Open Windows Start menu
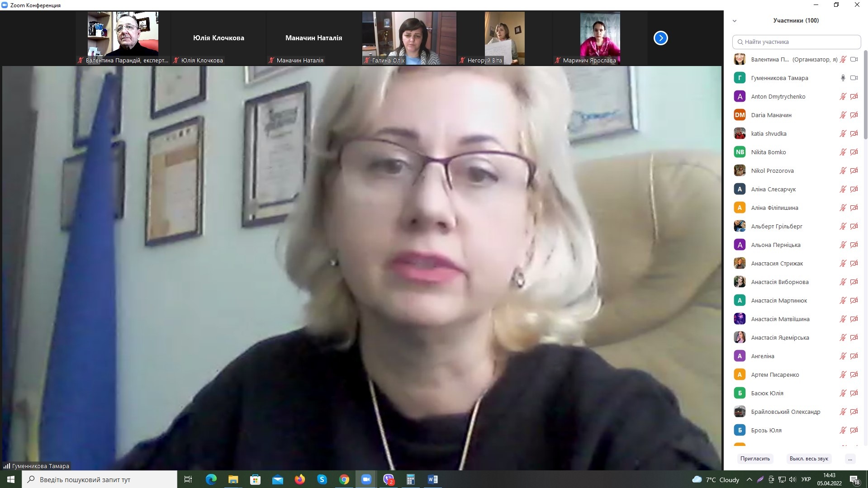Image resolution: width=868 pixels, height=488 pixels. [11, 479]
